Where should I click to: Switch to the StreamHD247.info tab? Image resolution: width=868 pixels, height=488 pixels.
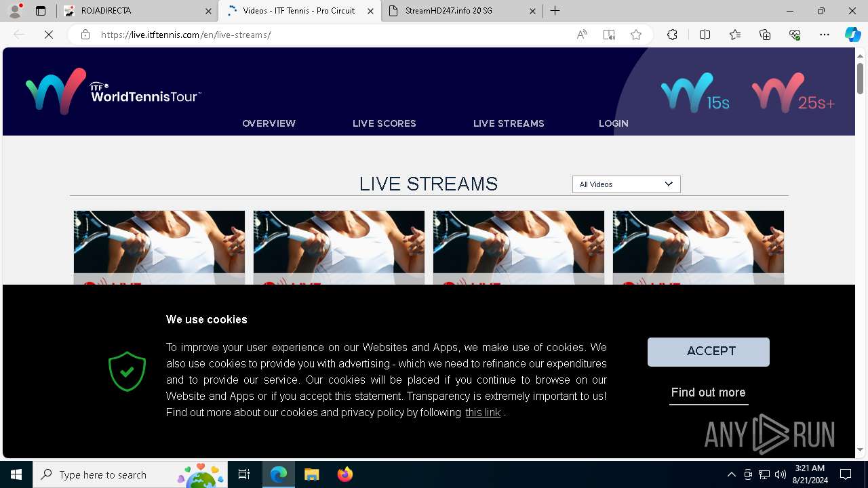click(462, 11)
